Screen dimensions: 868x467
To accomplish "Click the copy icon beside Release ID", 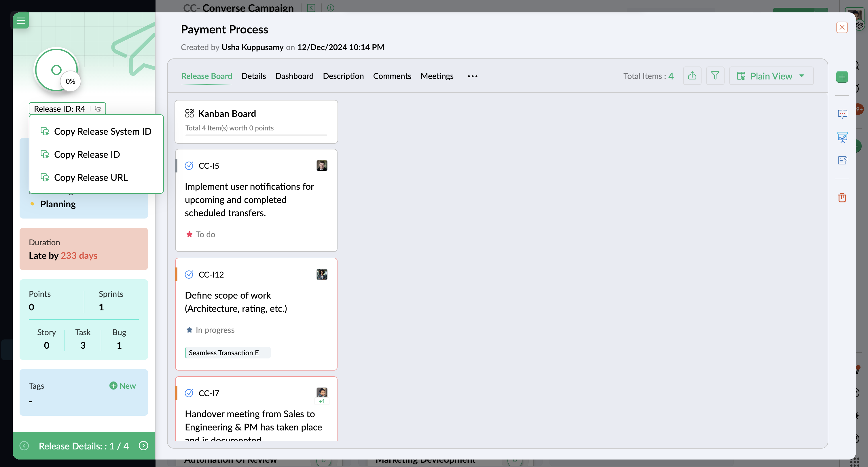I will click(98, 109).
